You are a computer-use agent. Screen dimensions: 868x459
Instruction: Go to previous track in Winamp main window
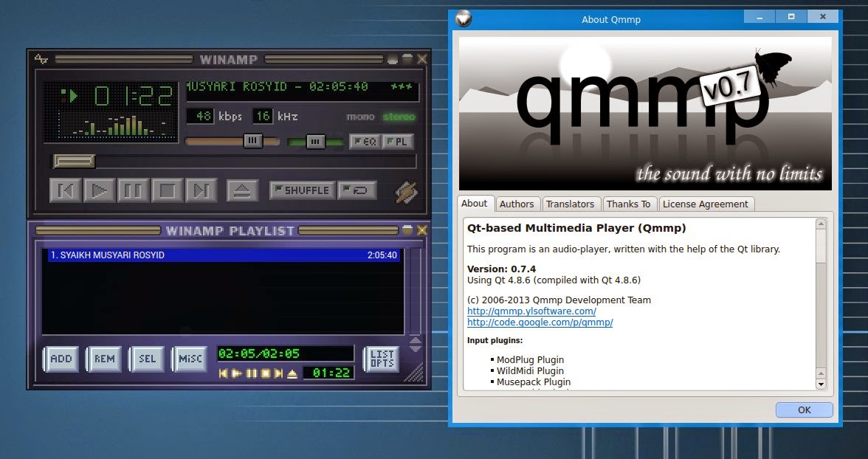click(x=65, y=190)
